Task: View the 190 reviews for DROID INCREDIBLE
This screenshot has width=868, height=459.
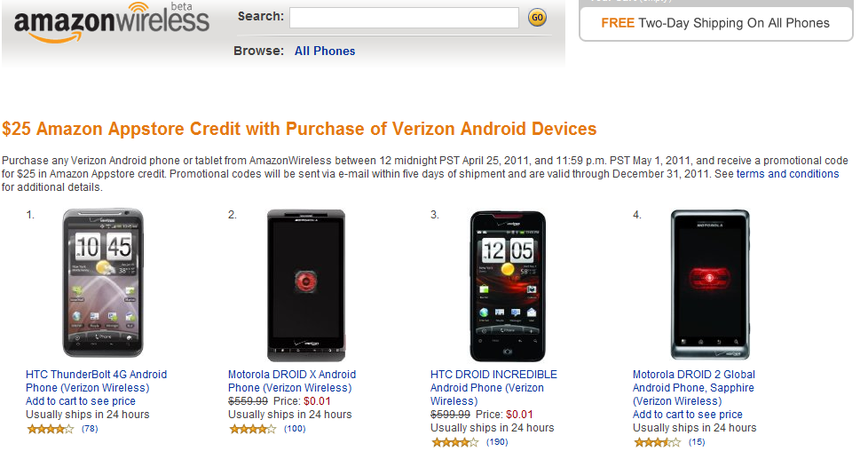Action: pos(497,443)
